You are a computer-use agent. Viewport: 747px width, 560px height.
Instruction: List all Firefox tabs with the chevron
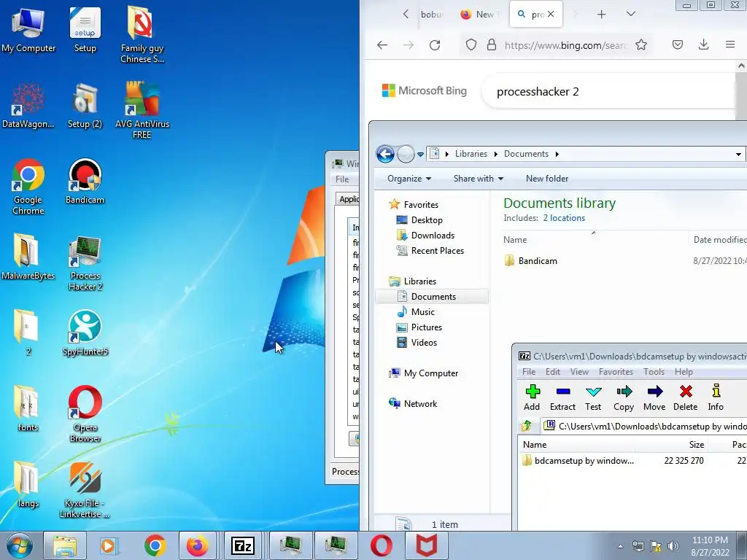click(631, 14)
